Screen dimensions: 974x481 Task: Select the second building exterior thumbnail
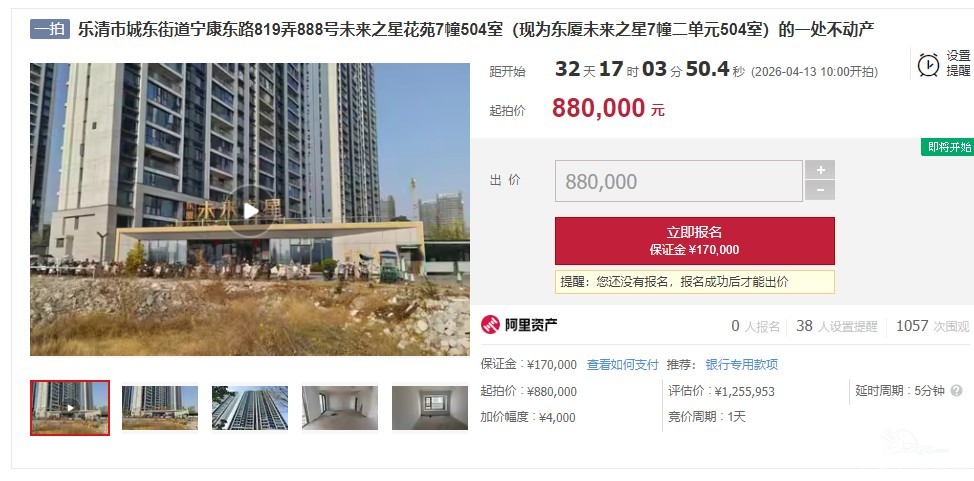160,408
